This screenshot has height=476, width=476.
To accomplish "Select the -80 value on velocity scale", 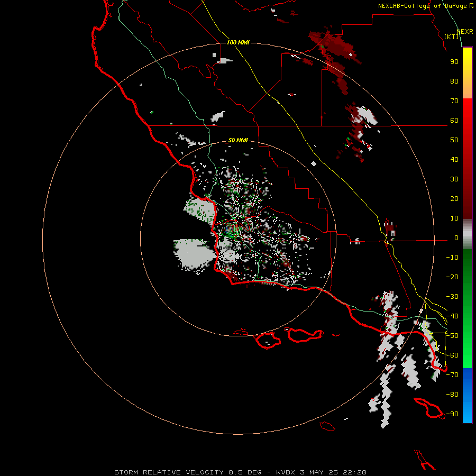I will point(452,395).
